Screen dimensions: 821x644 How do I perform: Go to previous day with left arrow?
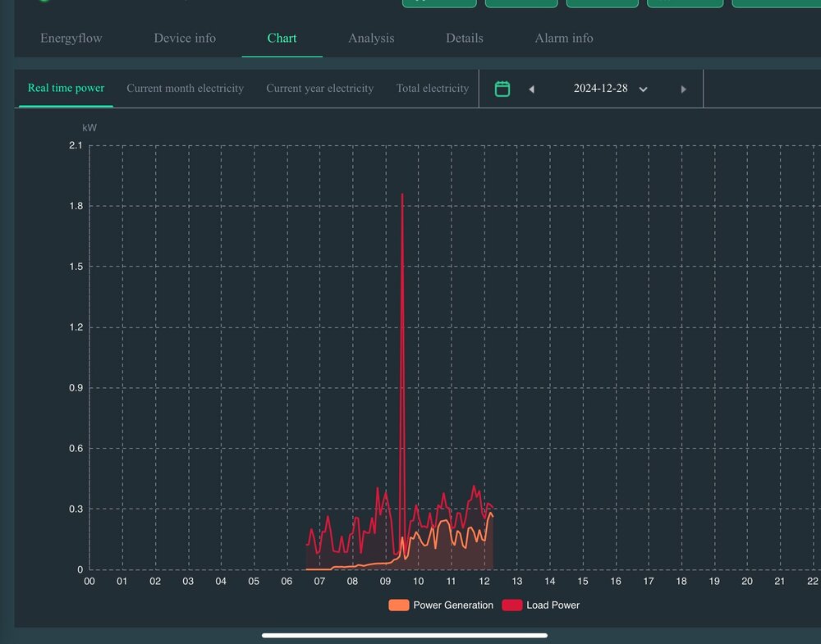[531, 89]
